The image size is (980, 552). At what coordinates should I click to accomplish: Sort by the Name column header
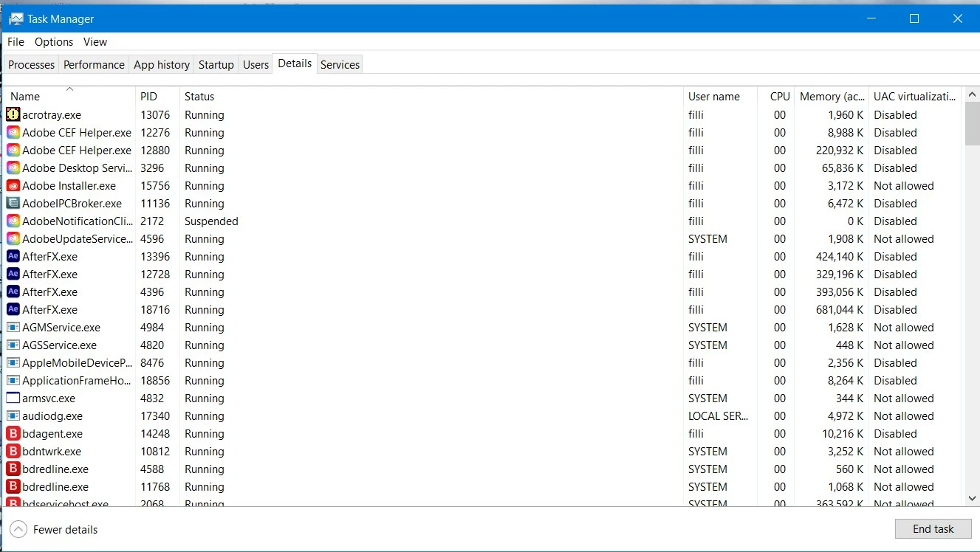(69, 96)
